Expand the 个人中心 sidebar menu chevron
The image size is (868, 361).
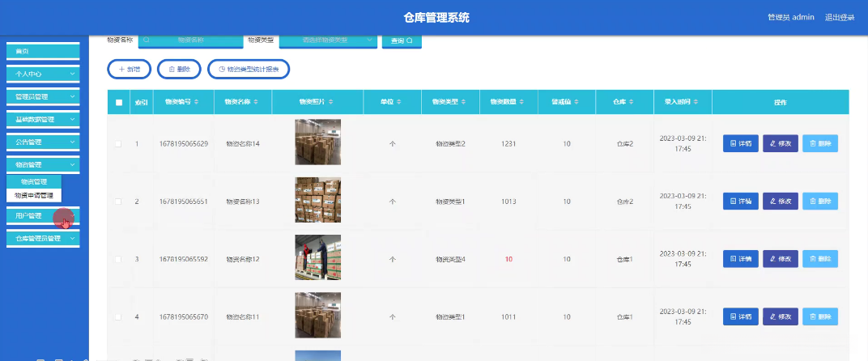point(73,74)
